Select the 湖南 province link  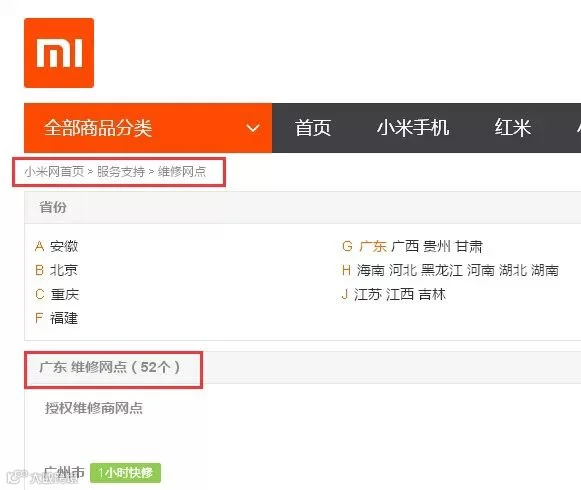click(x=545, y=270)
